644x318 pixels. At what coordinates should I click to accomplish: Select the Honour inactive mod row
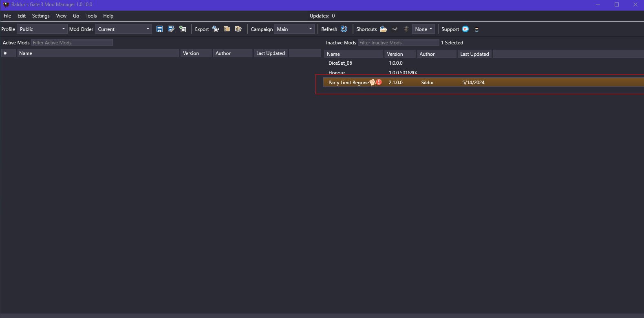tap(483, 72)
